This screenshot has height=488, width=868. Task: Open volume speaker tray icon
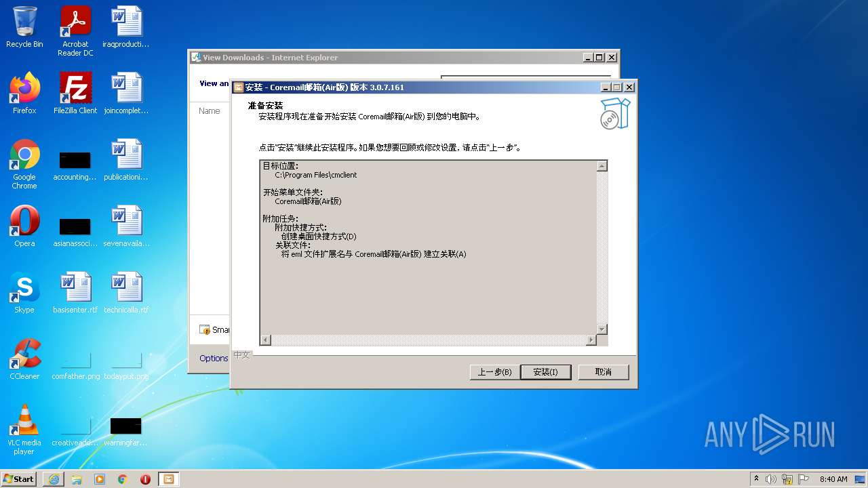point(771,479)
